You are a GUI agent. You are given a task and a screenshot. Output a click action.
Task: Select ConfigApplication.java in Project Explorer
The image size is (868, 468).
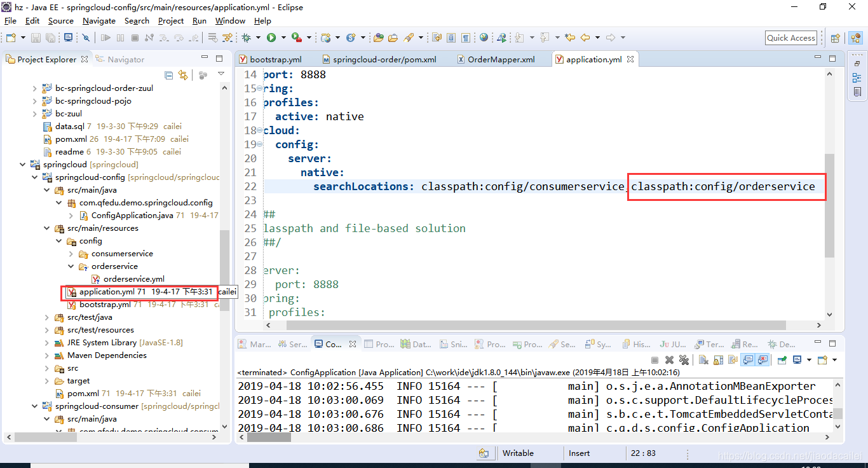coord(132,216)
